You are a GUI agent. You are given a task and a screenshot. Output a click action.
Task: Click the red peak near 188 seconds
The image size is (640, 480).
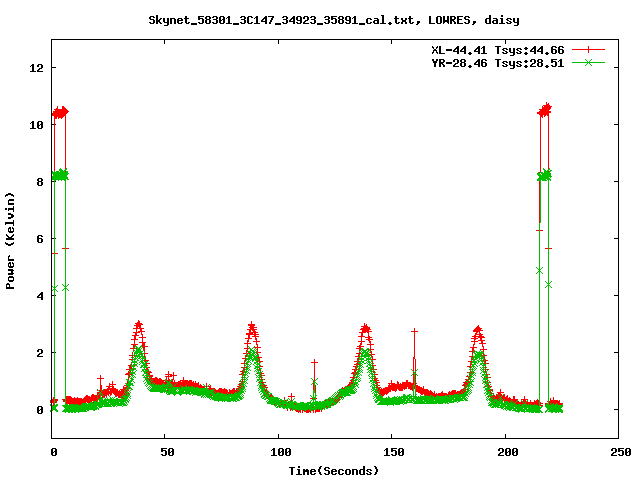pyautogui.click(x=478, y=329)
